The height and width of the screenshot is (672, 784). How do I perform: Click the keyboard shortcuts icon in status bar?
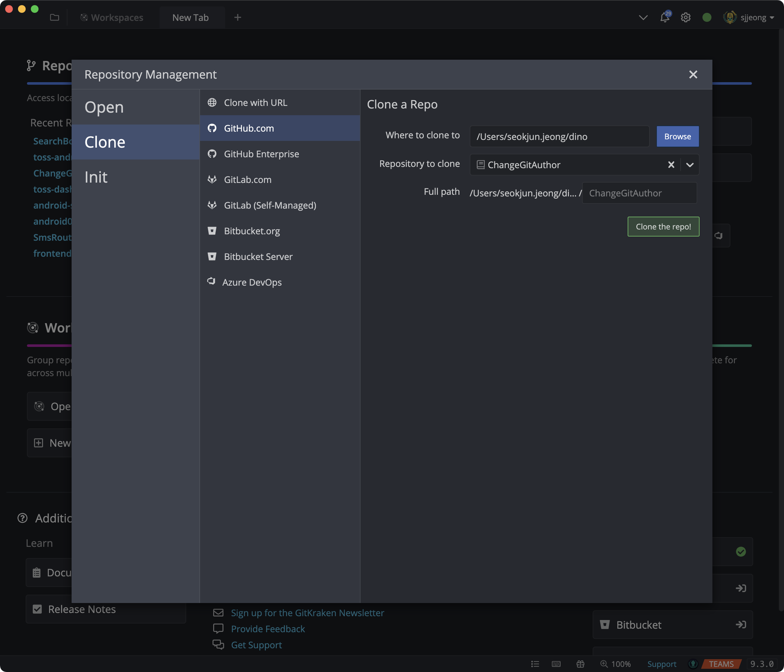click(x=556, y=664)
